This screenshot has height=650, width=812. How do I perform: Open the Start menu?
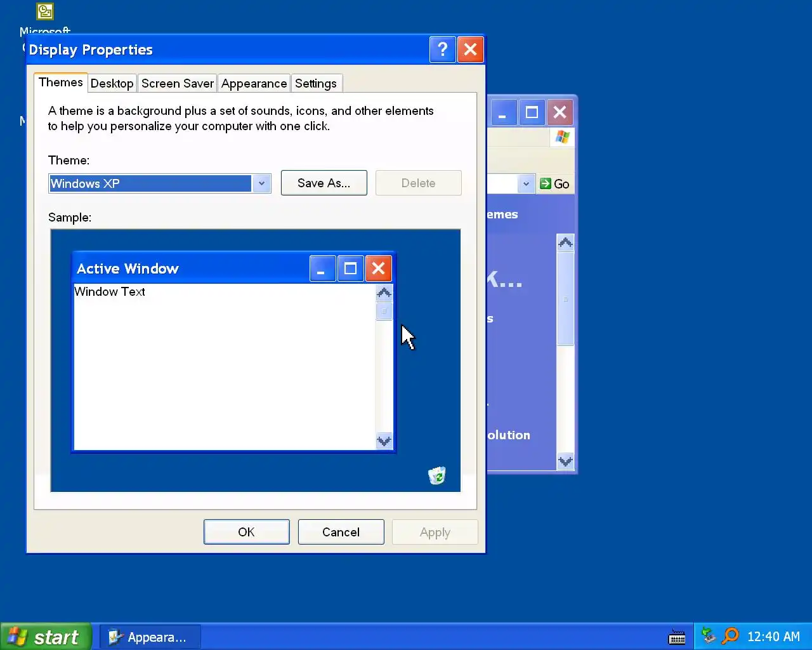(46, 637)
